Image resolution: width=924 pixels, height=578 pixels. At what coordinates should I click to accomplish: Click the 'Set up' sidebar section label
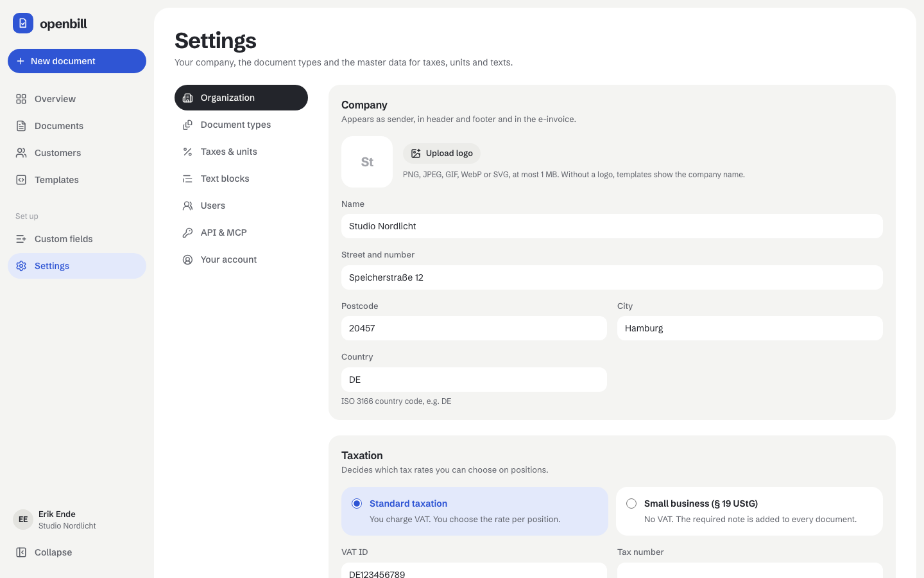click(27, 216)
